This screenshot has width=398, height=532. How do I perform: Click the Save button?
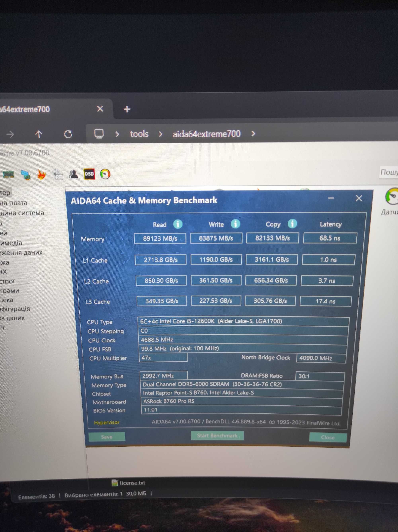click(107, 437)
